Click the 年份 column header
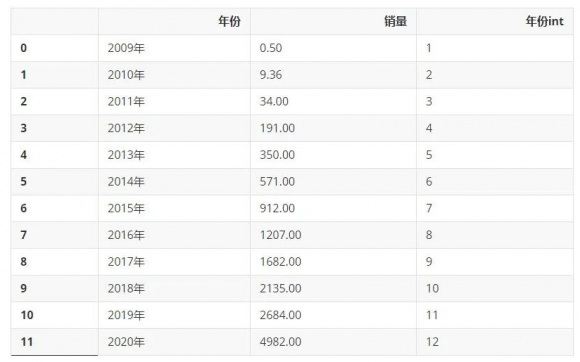Screen dimensions: 580x362 [229, 21]
